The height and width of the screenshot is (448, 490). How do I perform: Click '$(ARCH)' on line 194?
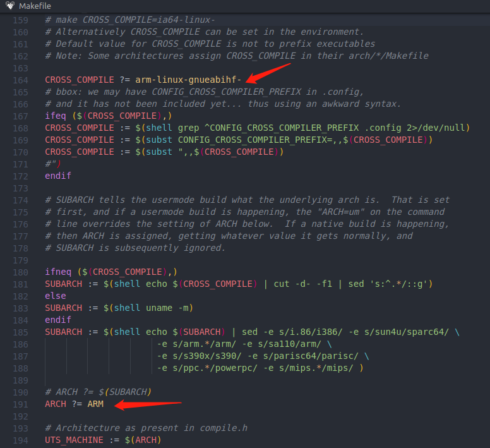coord(143,440)
